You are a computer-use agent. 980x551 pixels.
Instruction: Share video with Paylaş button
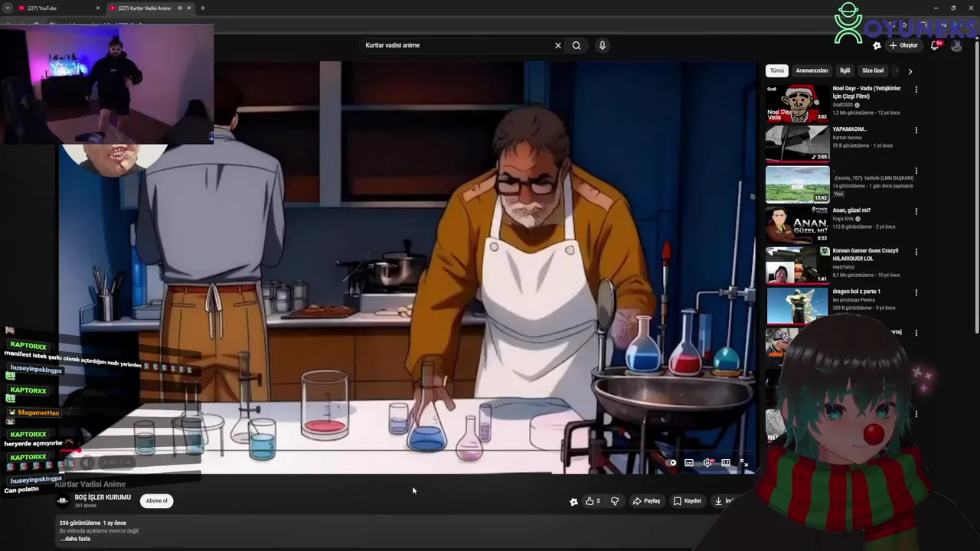pyautogui.click(x=646, y=501)
